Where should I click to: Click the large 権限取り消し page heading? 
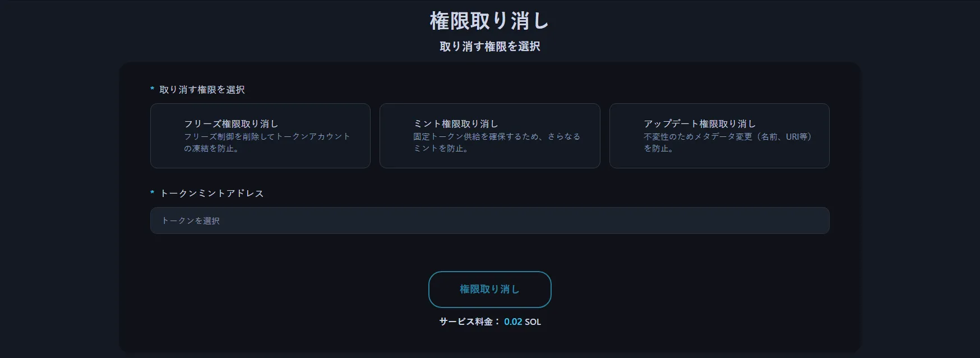click(489, 21)
